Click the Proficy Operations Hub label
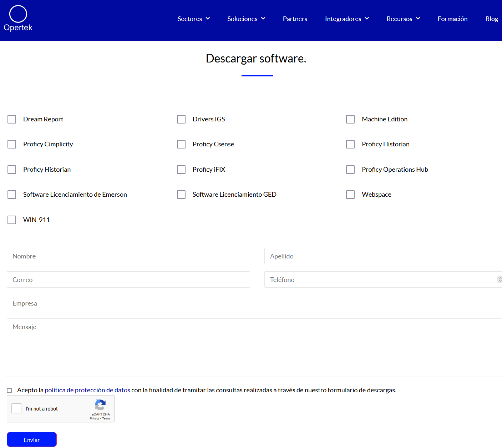The width and height of the screenshot is (502, 448). tap(395, 170)
